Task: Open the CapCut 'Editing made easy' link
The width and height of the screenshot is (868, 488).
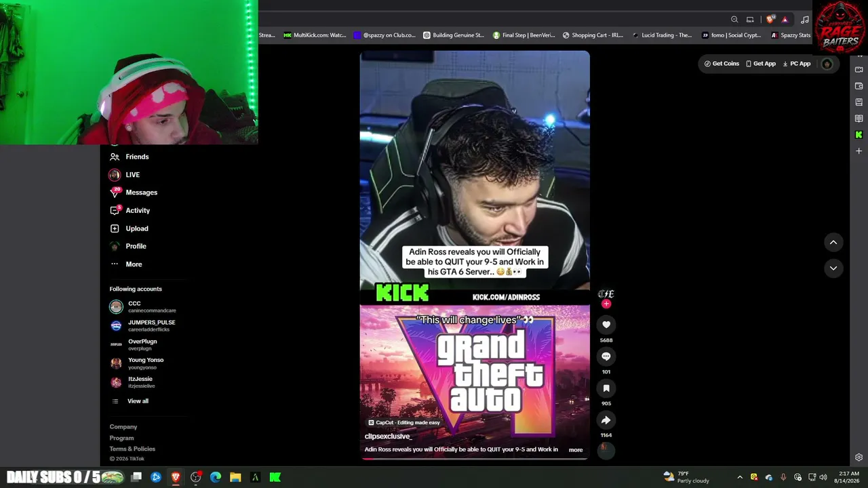Action: coord(404,422)
